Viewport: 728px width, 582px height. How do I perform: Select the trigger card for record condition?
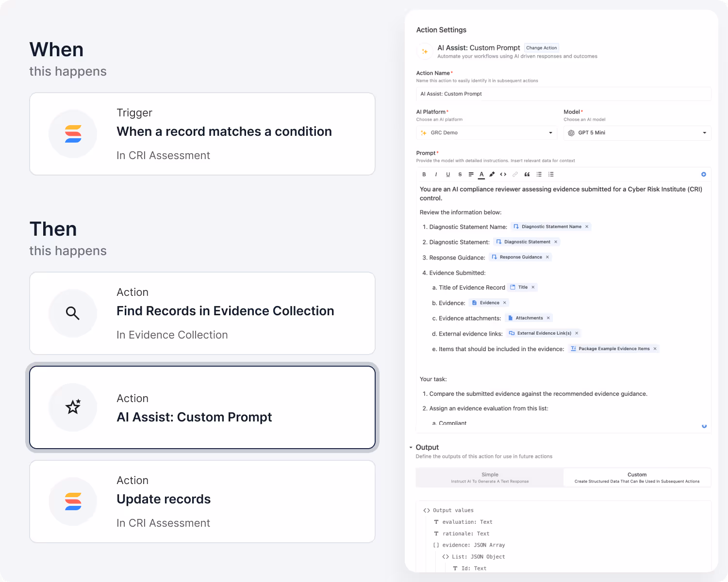tap(202, 134)
